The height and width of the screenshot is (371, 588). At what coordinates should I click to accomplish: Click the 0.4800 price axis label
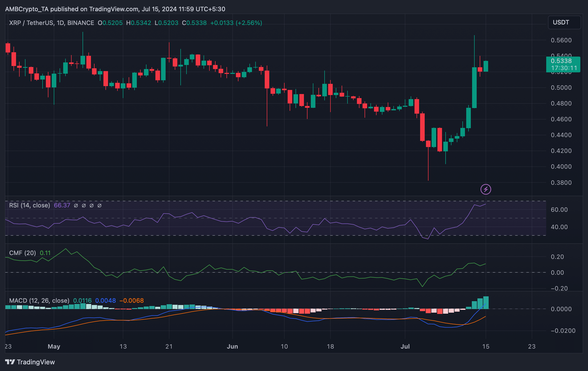tap(561, 103)
